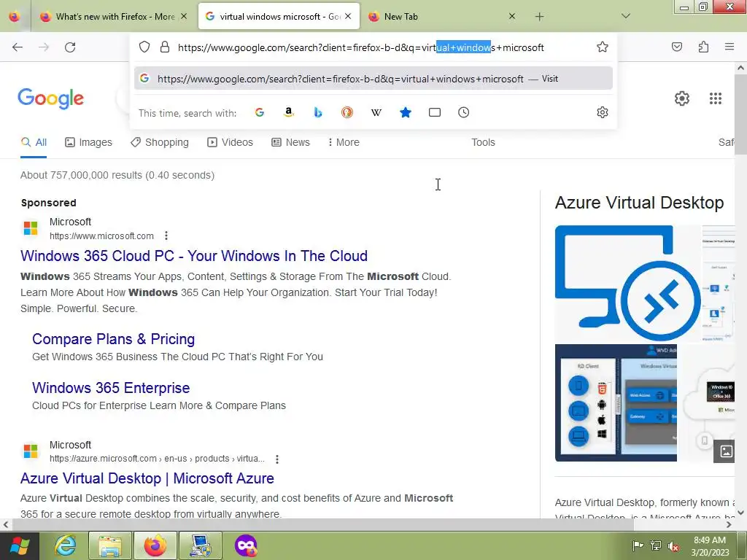Open Azure Virtual Desktop | Microsoft Azure result
Screen dimensions: 747x560
(x=147, y=478)
